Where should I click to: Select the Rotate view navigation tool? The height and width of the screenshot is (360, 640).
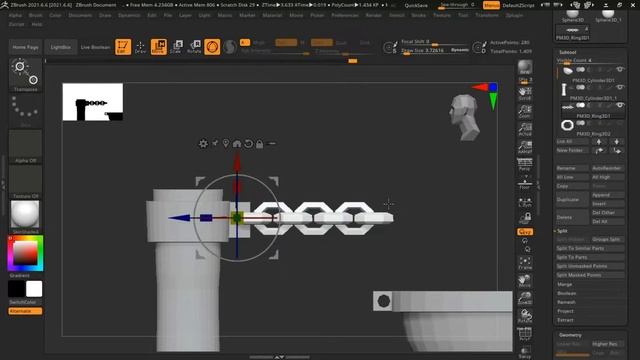coord(525,316)
